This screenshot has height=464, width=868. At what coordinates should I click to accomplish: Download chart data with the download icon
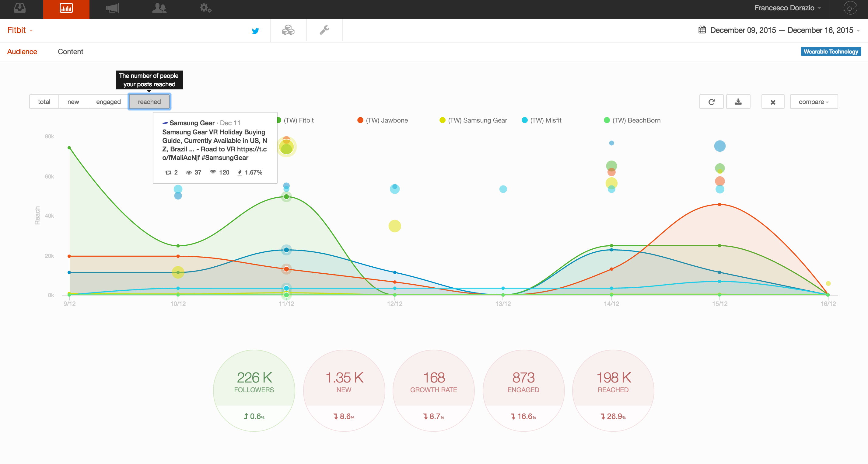(x=738, y=102)
